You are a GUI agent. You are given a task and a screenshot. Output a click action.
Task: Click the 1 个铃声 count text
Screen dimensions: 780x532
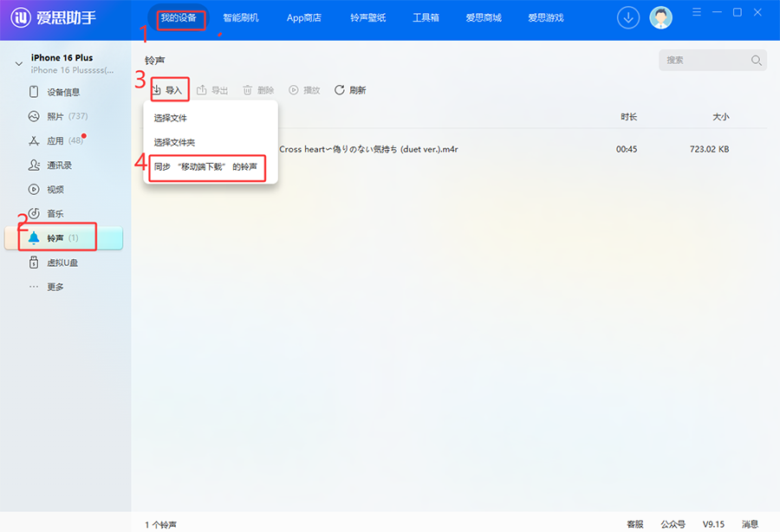160,524
